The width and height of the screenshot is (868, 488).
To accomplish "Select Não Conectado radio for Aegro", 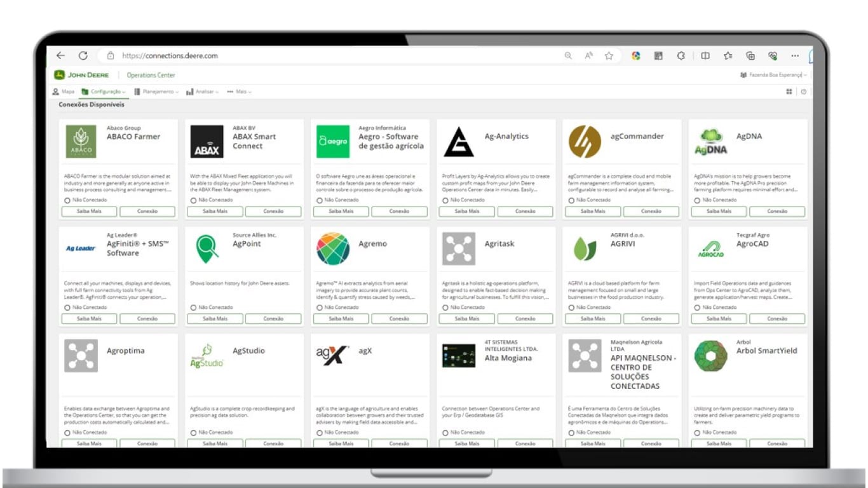I will point(319,200).
